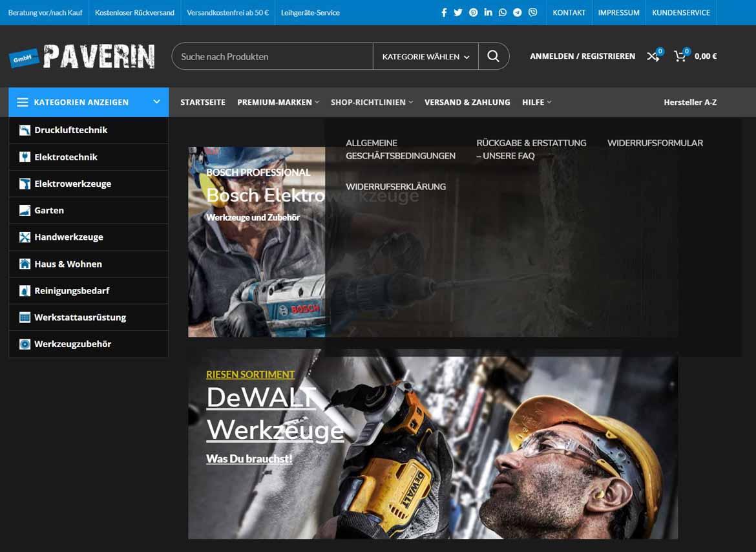Open the Telegram social icon

518,12
